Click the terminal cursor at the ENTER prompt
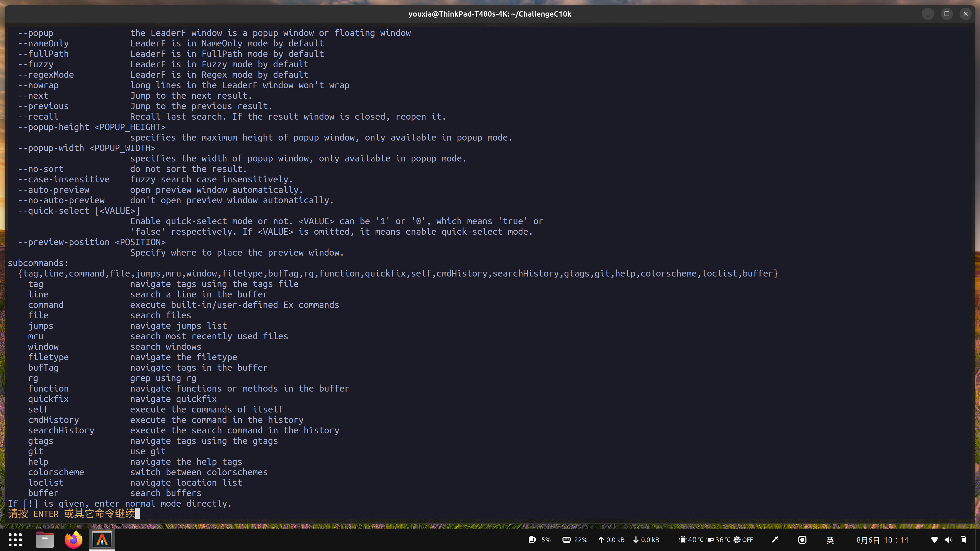The width and height of the screenshot is (980, 551). click(138, 514)
